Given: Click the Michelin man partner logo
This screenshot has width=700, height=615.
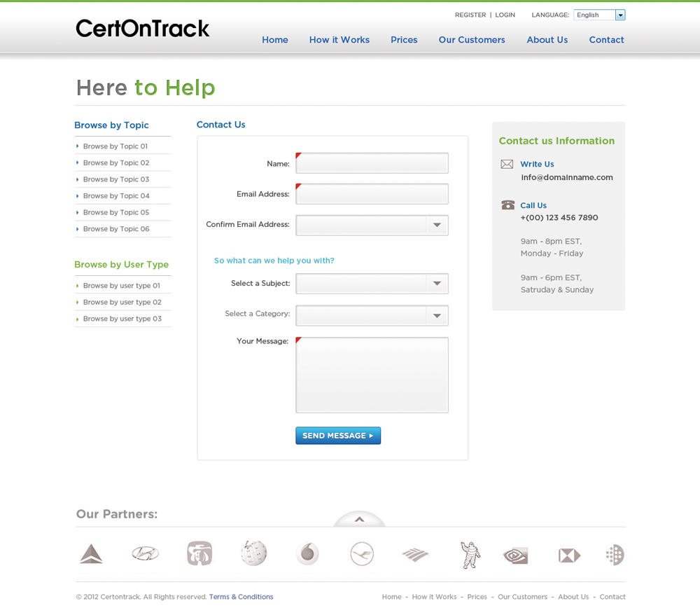Looking at the screenshot, I should pos(470,555).
